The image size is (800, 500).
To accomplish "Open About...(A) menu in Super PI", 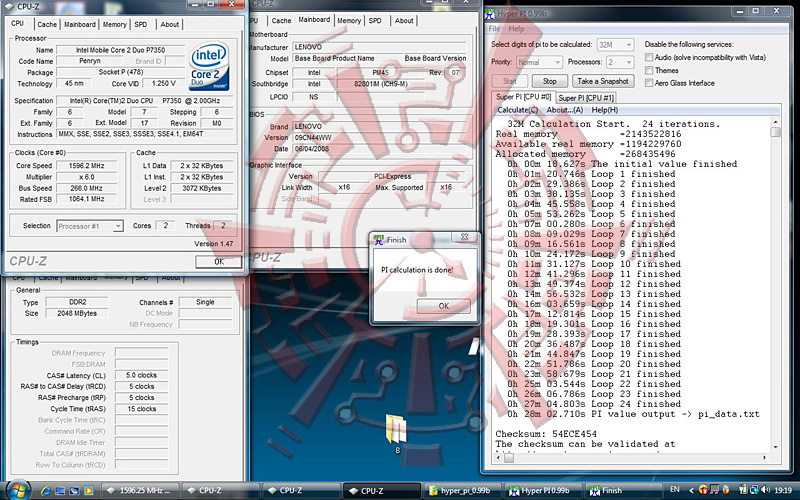I will 565,110.
